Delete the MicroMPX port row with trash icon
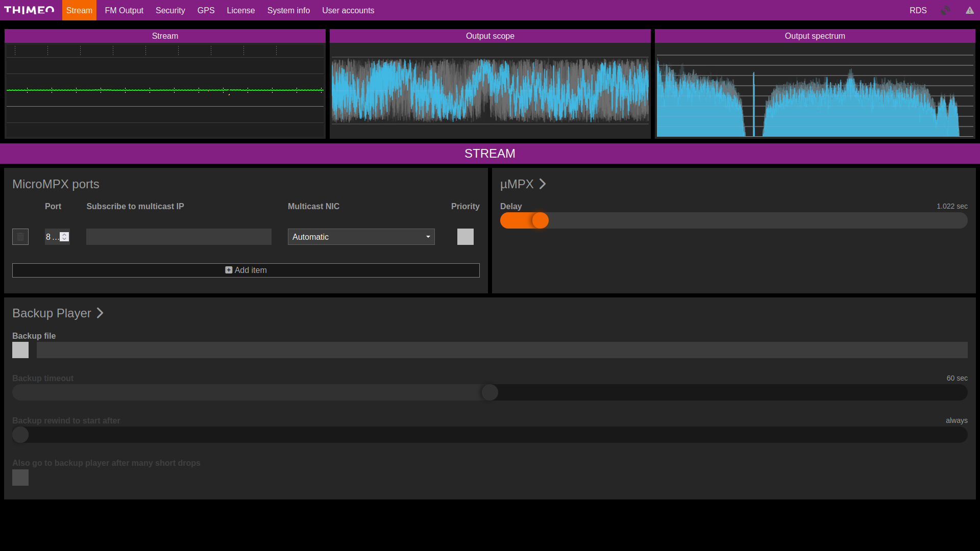Screen dimensions: 980x551 [20, 237]
